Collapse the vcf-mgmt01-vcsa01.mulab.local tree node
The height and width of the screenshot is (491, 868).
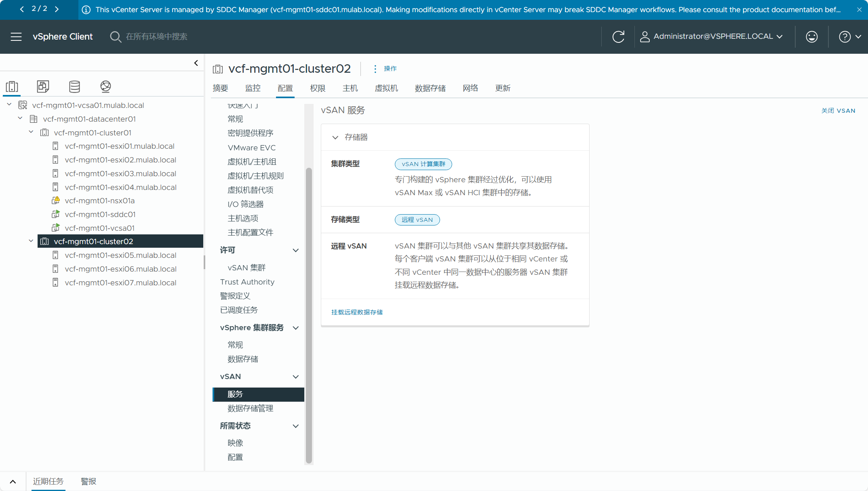pos(9,105)
